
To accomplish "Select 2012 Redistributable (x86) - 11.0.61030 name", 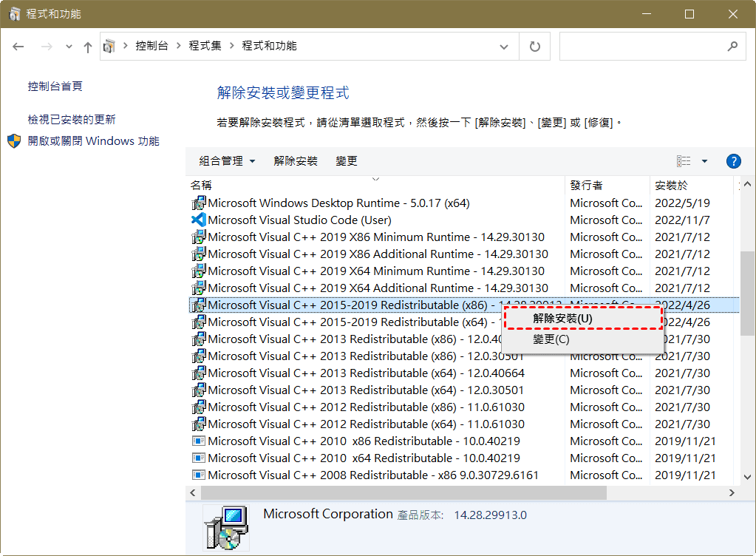I will pos(367,407).
